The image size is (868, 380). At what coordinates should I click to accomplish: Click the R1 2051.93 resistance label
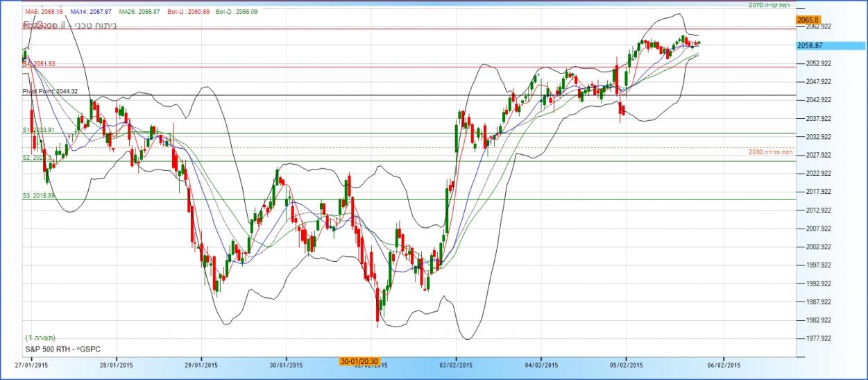point(39,63)
